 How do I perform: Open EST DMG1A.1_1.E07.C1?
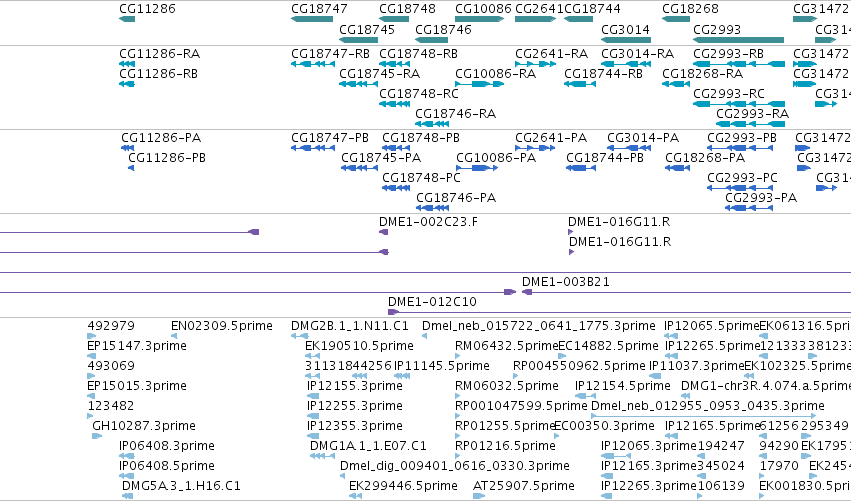tap(369, 447)
